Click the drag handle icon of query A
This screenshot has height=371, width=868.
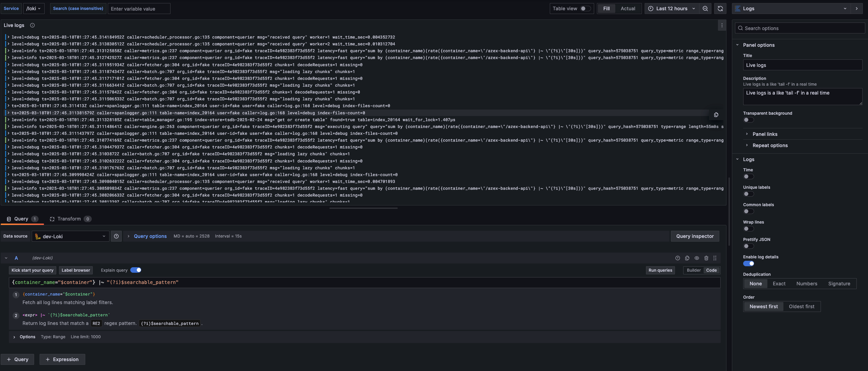[715, 258]
